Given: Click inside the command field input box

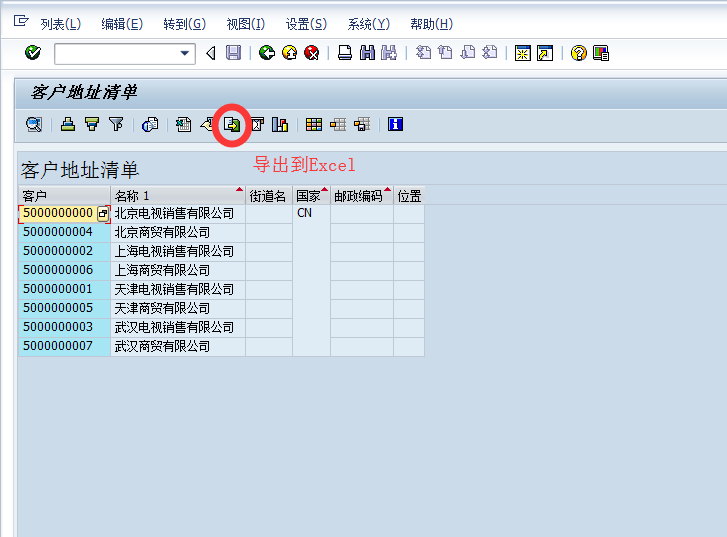Looking at the screenshot, I should 117,53.
